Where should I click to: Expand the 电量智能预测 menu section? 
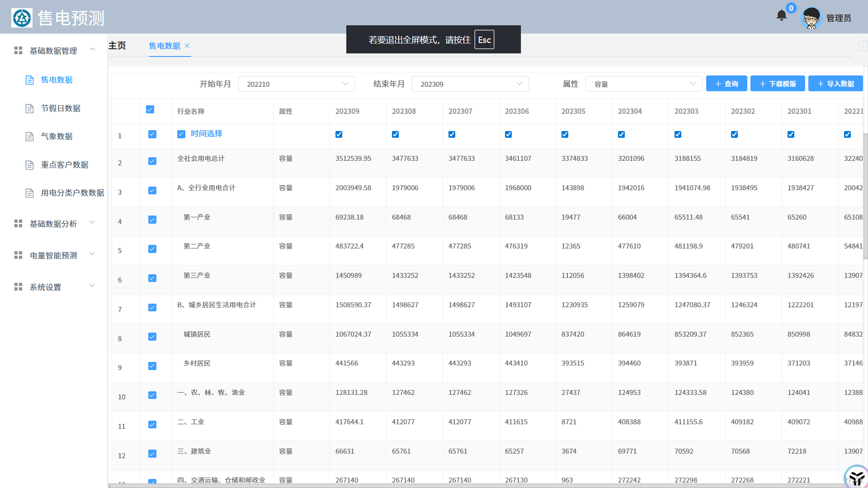(54, 255)
